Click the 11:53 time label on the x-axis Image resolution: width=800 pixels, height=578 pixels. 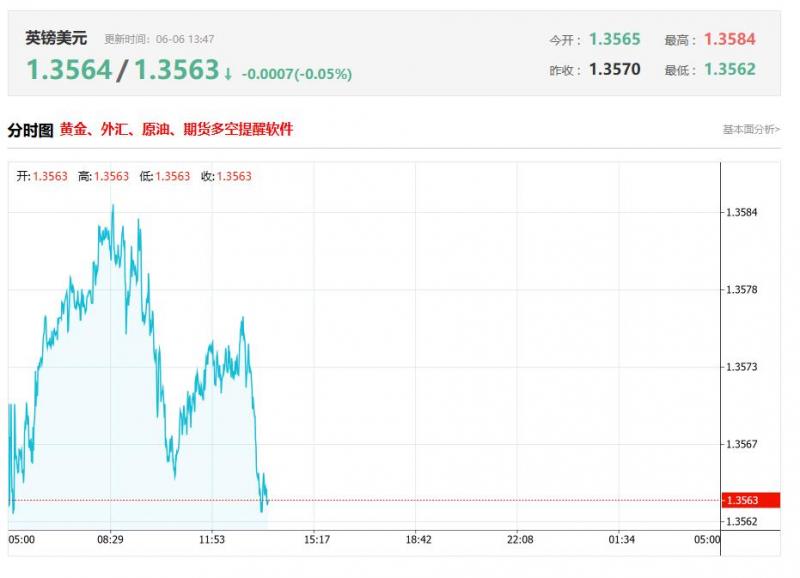point(212,540)
